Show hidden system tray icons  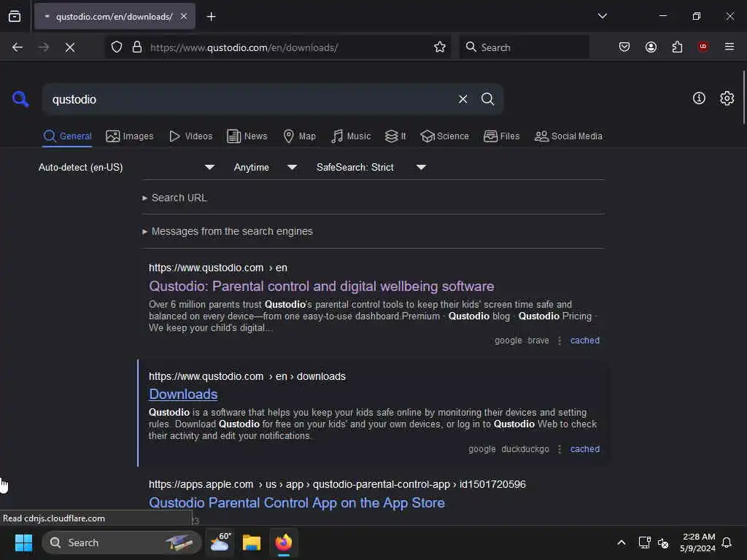[x=622, y=542]
